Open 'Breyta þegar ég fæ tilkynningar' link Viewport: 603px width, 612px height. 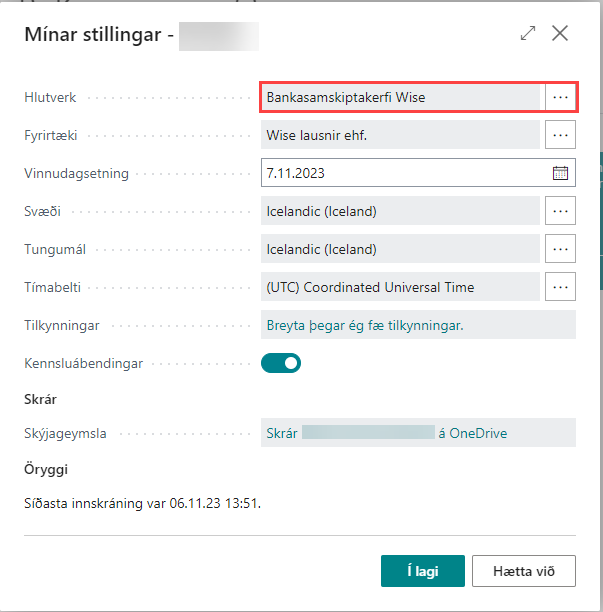(365, 325)
